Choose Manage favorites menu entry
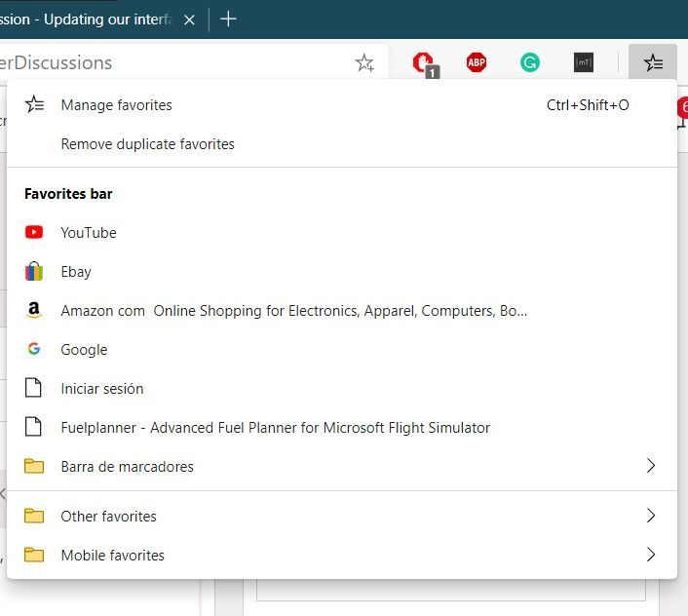Screen dimensions: 688x616 tap(342, 105)
